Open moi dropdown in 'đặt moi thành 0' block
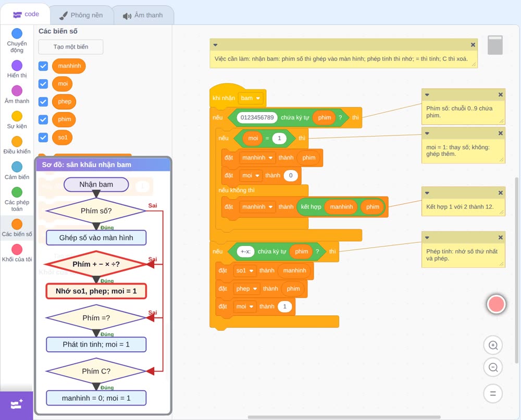Viewport: 521px width, 420px height. point(251,176)
